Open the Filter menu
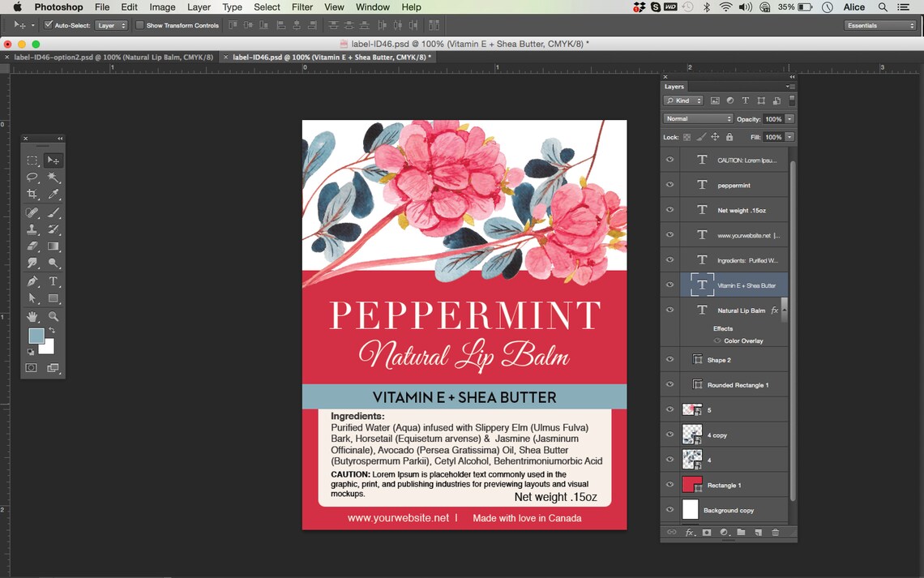This screenshot has width=924, height=578. click(302, 7)
